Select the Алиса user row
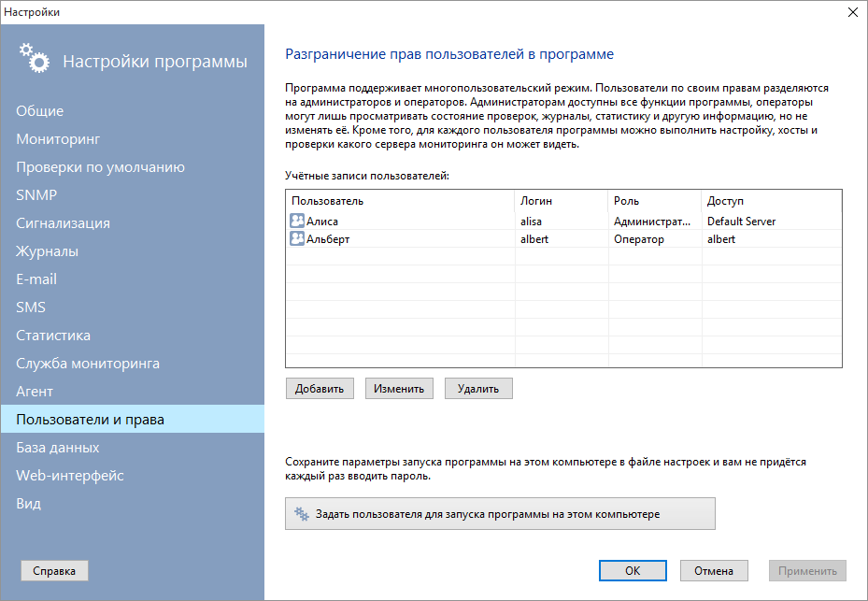 pyautogui.click(x=564, y=221)
